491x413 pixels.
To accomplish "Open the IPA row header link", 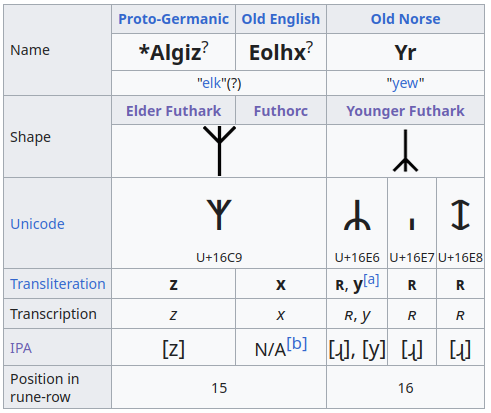I will pos(21,348).
